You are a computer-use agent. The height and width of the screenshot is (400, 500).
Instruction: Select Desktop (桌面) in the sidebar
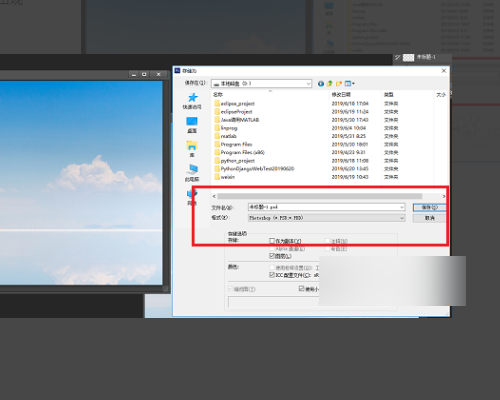pyautogui.click(x=192, y=125)
